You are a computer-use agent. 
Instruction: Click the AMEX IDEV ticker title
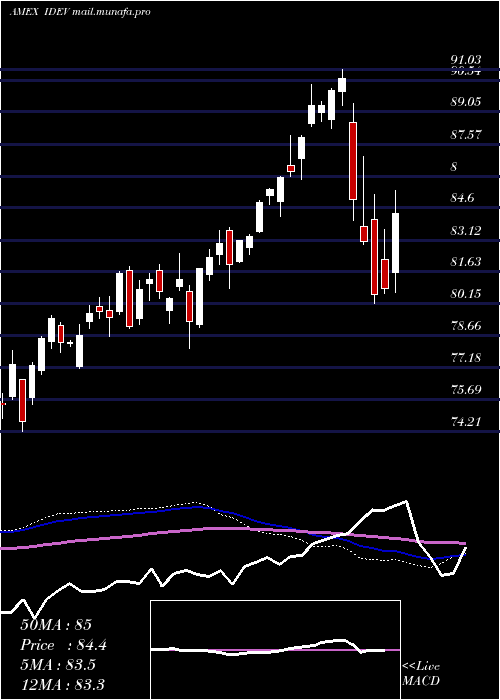pyautogui.click(x=38, y=12)
